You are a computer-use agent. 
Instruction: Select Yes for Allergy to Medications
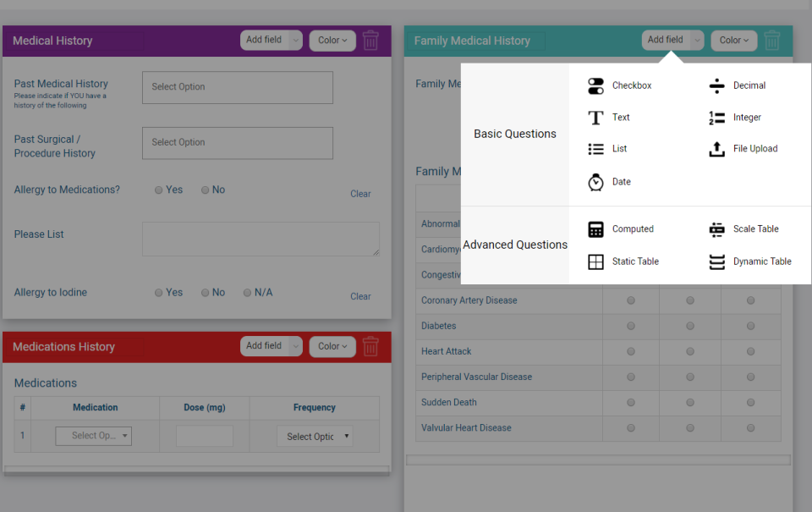point(158,190)
